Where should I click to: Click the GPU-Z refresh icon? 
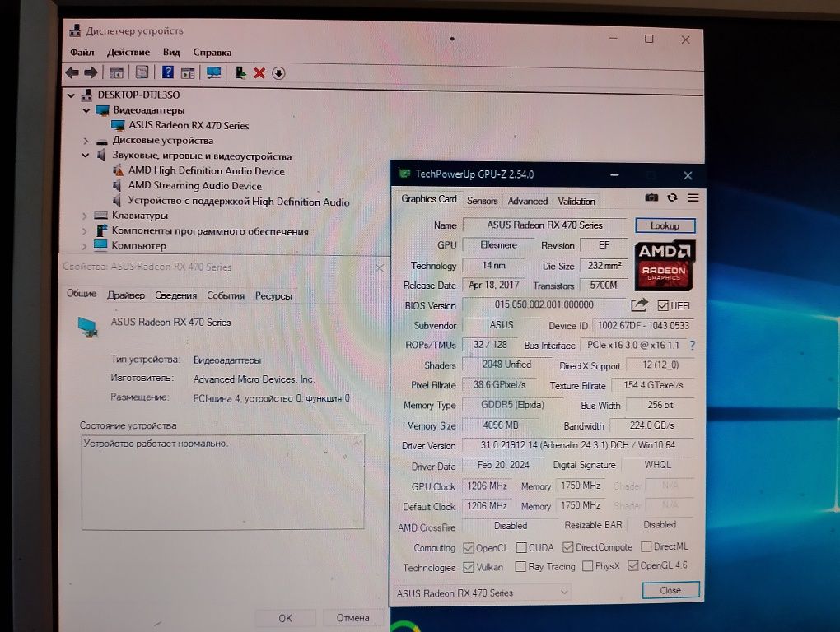672,197
